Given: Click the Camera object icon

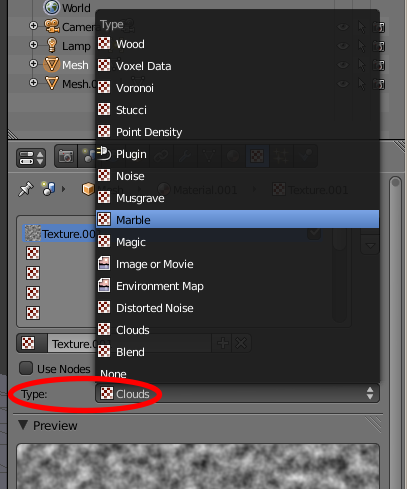Looking at the screenshot, I should click(x=52, y=26).
